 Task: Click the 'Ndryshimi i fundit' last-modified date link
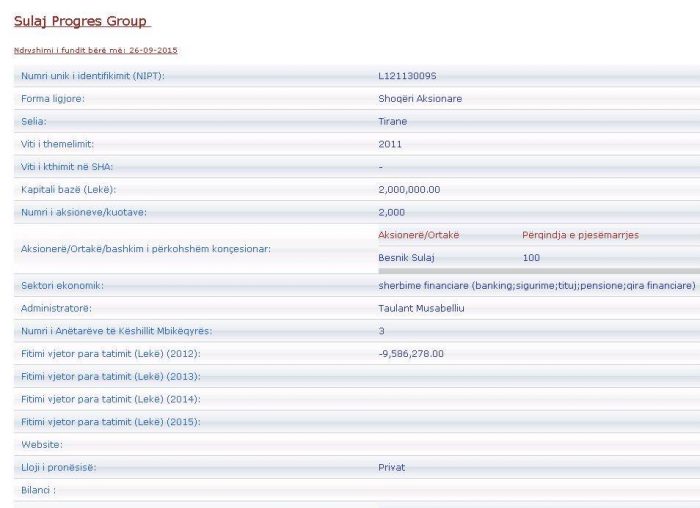click(x=96, y=50)
